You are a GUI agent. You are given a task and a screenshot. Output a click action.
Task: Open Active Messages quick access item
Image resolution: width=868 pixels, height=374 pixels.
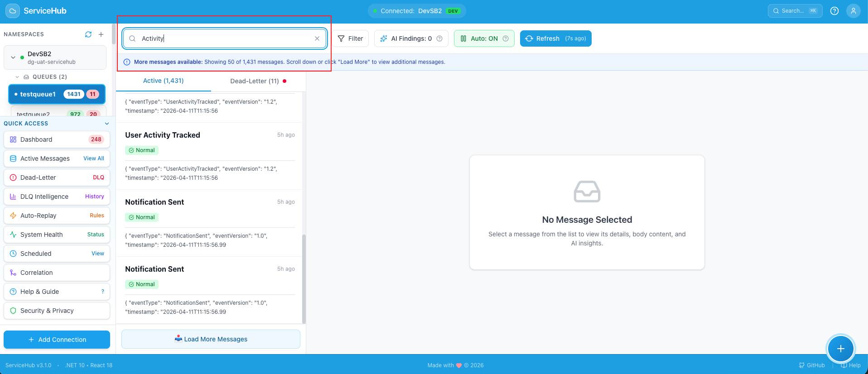point(57,158)
